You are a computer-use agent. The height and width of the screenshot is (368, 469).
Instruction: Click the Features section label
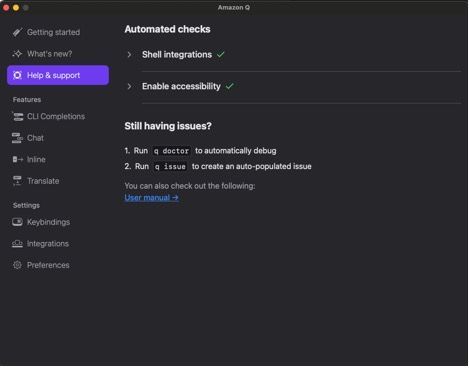(27, 100)
